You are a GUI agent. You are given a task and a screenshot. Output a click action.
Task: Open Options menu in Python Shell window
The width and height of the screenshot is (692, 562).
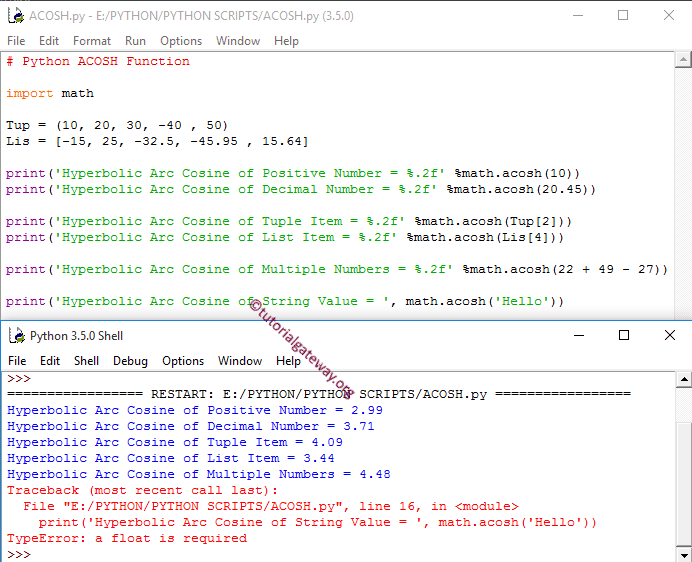pos(183,361)
